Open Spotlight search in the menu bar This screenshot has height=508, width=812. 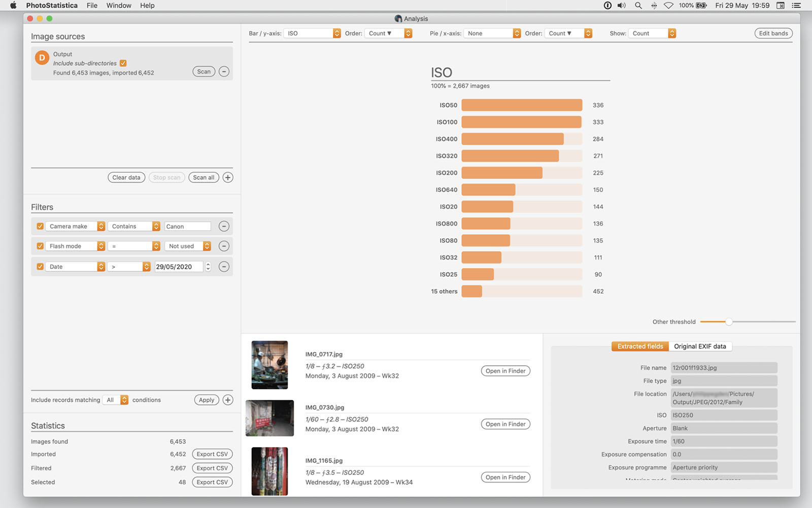[638, 6]
